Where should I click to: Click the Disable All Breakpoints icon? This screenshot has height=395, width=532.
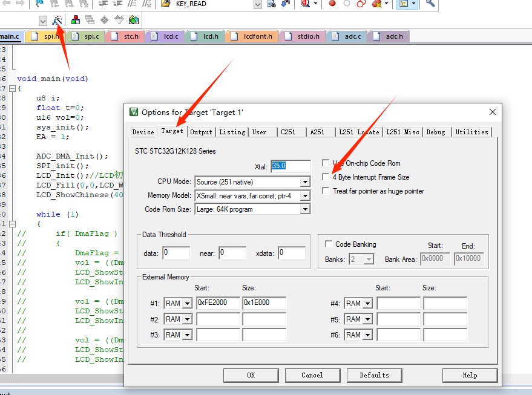click(x=361, y=4)
